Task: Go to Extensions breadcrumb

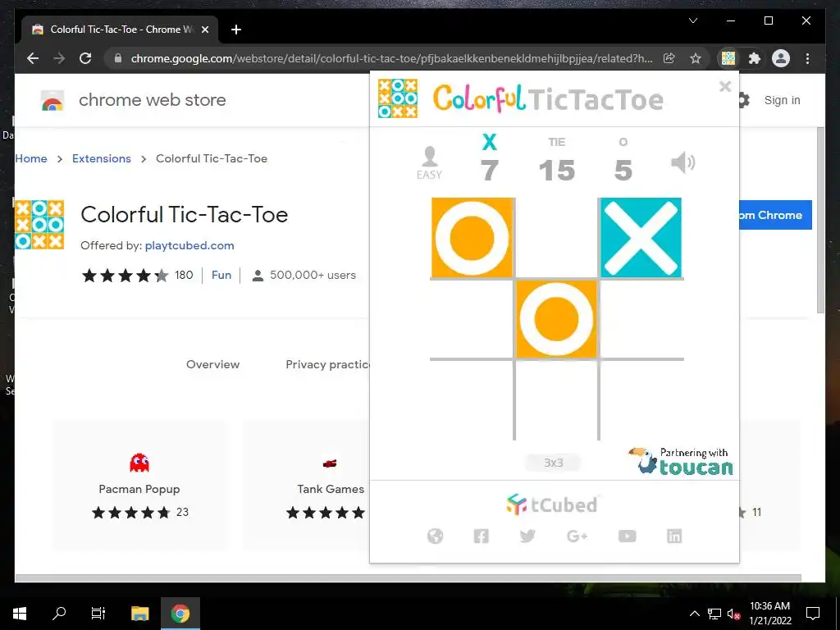Action: 101,158
